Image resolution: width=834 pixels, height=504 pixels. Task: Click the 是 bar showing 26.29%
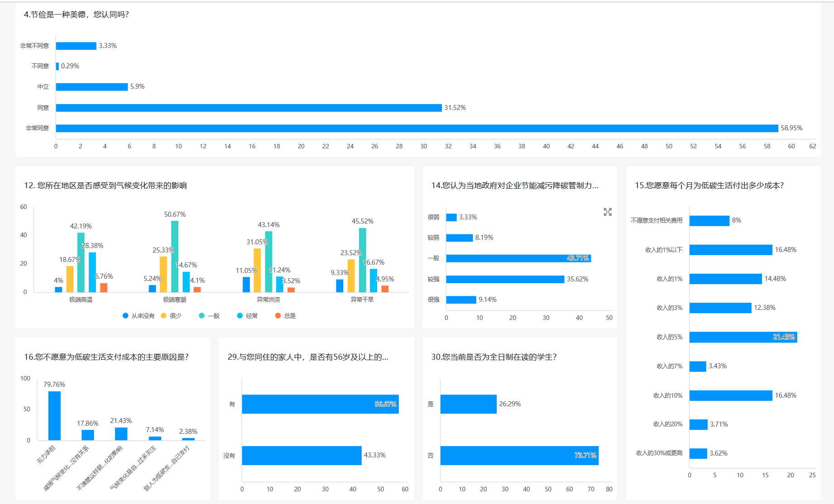468,404
